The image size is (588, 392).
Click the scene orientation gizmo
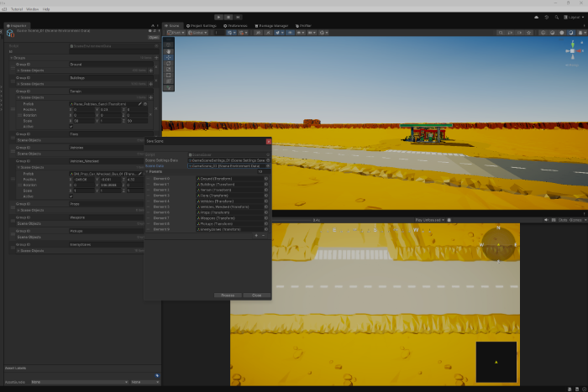click(x=571, y=52)
